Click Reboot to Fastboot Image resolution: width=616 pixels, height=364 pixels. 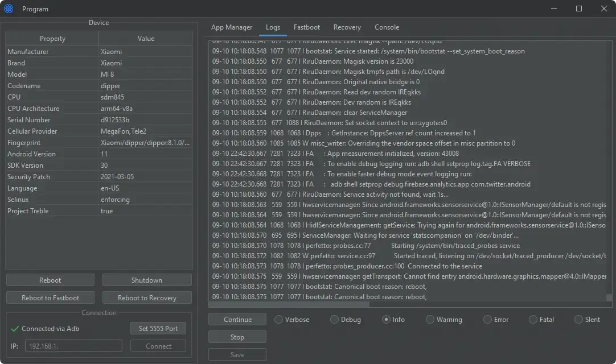[x=50, y=298]
